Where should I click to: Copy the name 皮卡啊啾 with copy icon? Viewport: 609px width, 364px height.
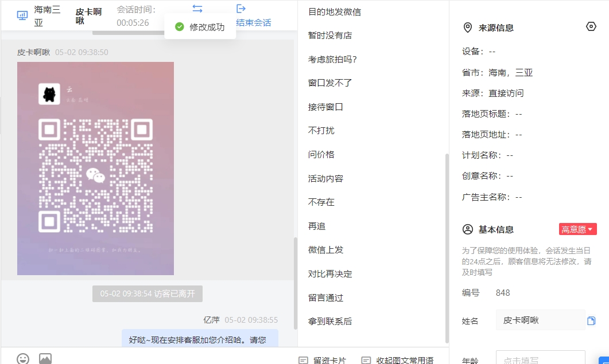591,320
